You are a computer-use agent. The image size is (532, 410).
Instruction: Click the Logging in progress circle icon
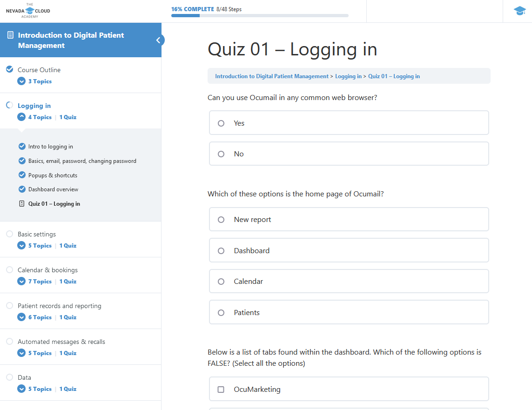click(9, 105)
